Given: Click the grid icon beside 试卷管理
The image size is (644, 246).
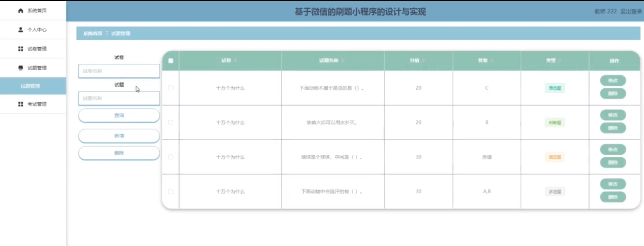Looking at the screenshot, I should click(21, 49).
